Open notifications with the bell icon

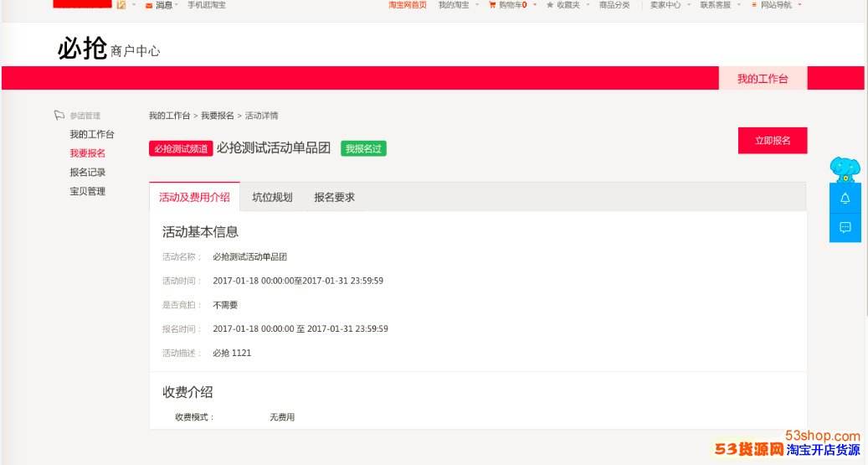coord(845,199)
